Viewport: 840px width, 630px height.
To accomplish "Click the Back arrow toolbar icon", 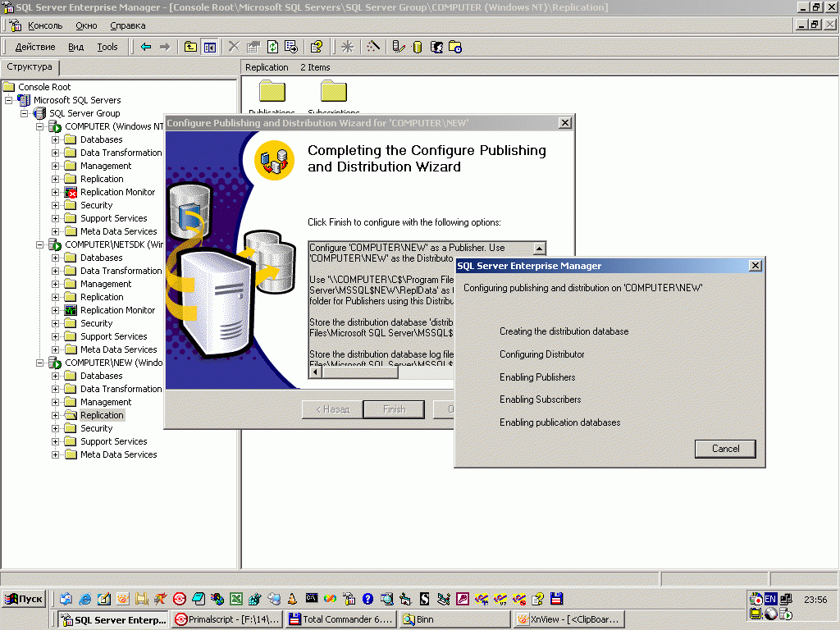I will coord(146,47).
